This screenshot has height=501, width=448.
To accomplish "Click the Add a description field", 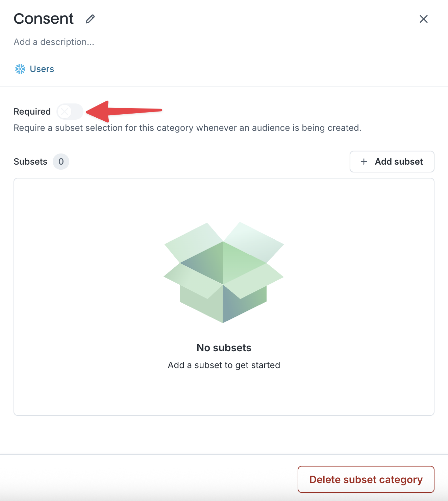I will click(54, 42).
